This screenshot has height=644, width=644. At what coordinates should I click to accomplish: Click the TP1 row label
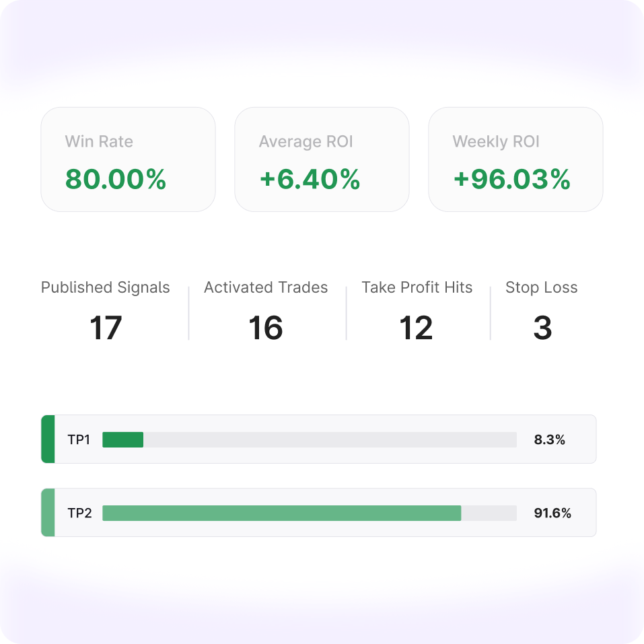(79, 440)
